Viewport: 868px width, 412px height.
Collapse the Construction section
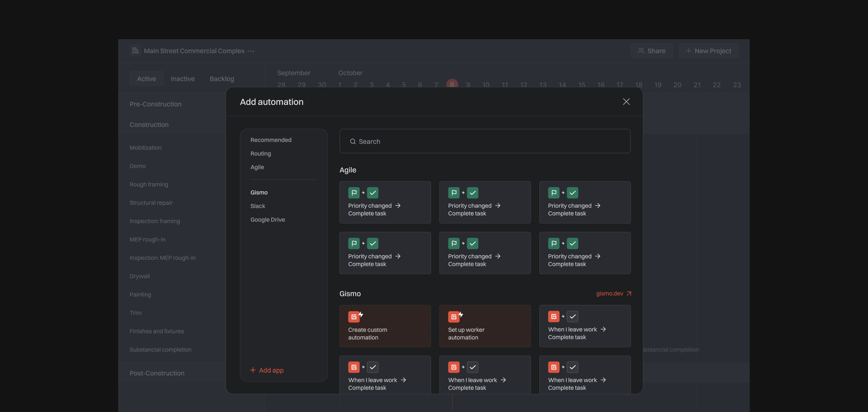pos(149,125)
